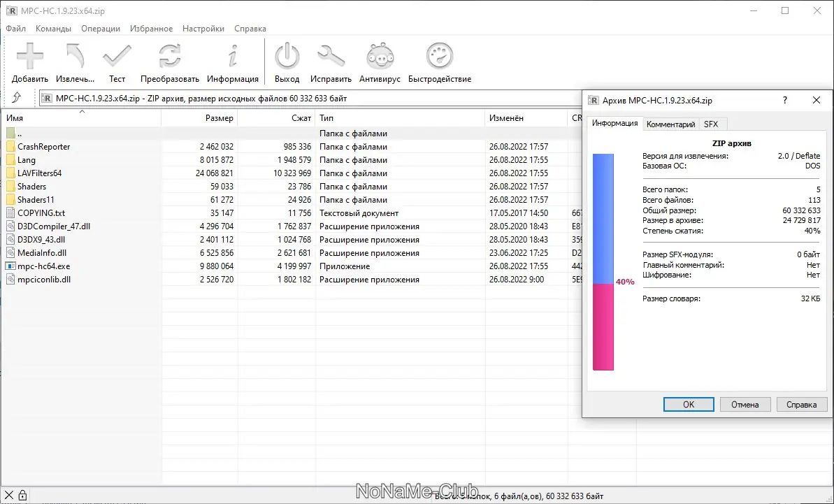Sort by the Размер column header

tap(199, 118)
